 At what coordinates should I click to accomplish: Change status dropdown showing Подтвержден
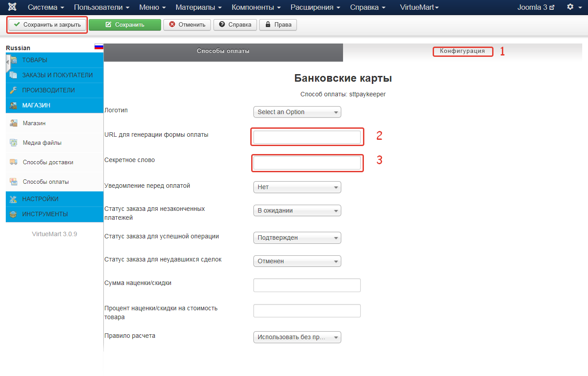click(x=297, y=238)
